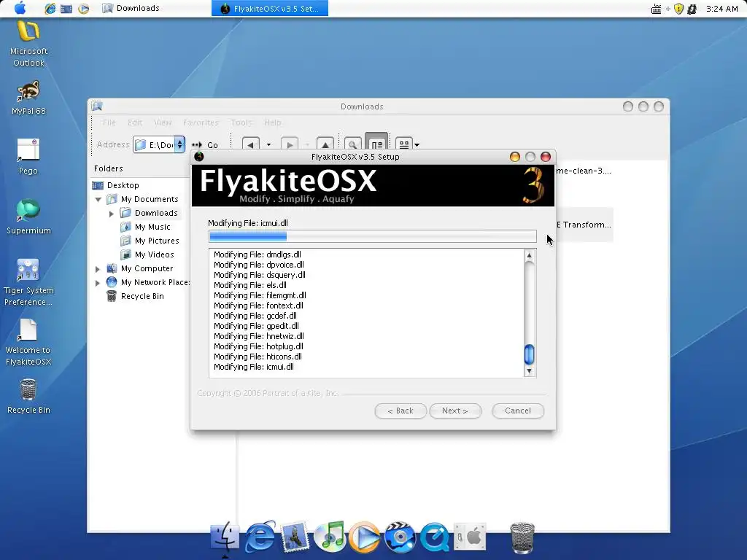Viewport: 747px width, 560px height.
Task: Click System Preferences dock icon
Action: [469, 537]
